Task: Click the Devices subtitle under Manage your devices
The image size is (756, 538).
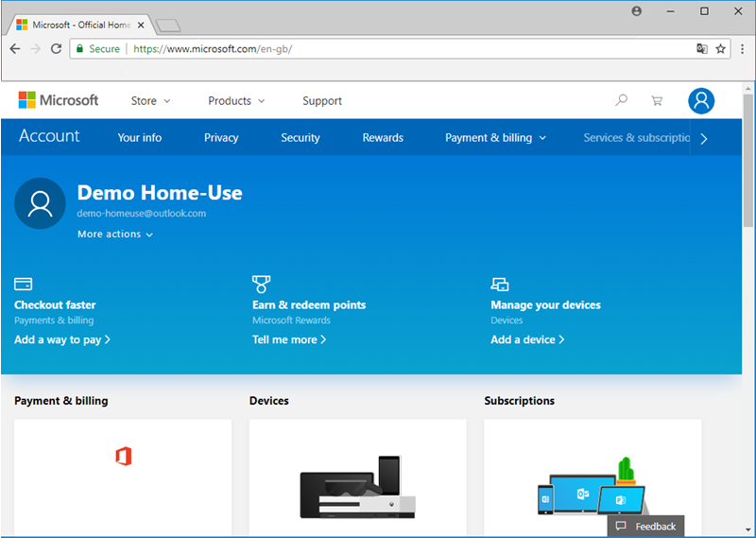Action: click(507, 320)
